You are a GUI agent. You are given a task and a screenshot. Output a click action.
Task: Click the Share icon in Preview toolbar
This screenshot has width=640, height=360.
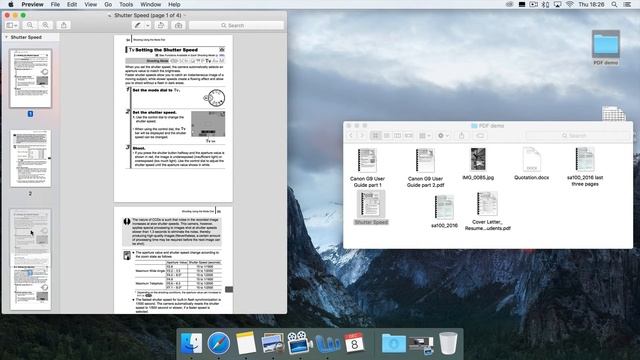click(64, 25)
